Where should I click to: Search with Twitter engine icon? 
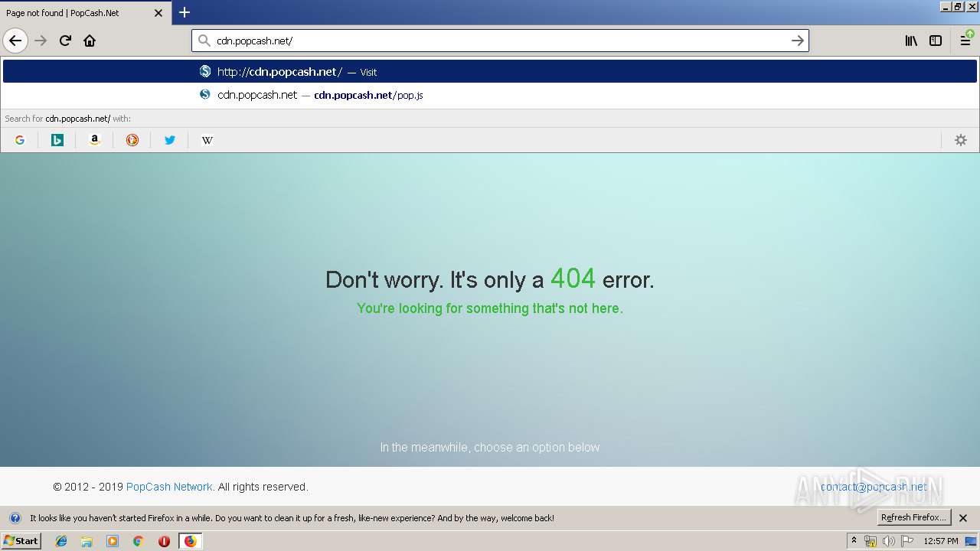coord(170,140)
